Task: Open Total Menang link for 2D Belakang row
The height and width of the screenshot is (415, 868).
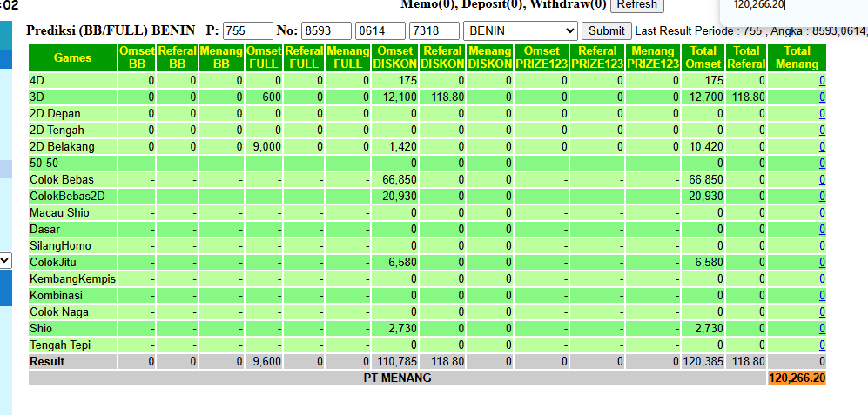Action: tap(822, 147)
